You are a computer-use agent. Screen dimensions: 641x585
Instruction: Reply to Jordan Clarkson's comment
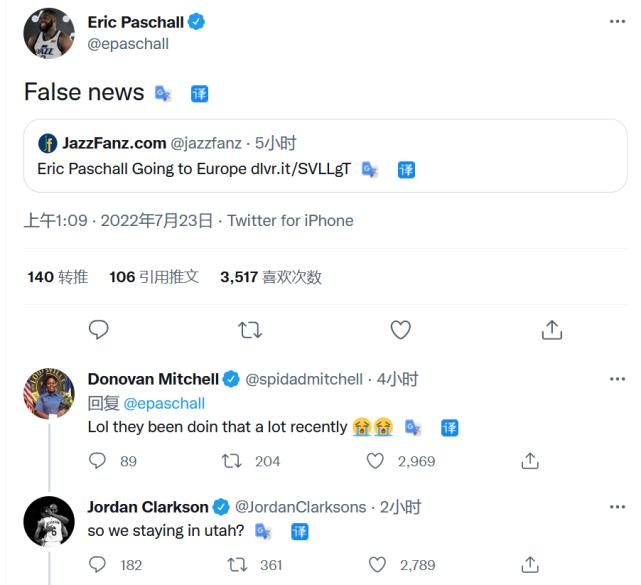coord(98,565)
